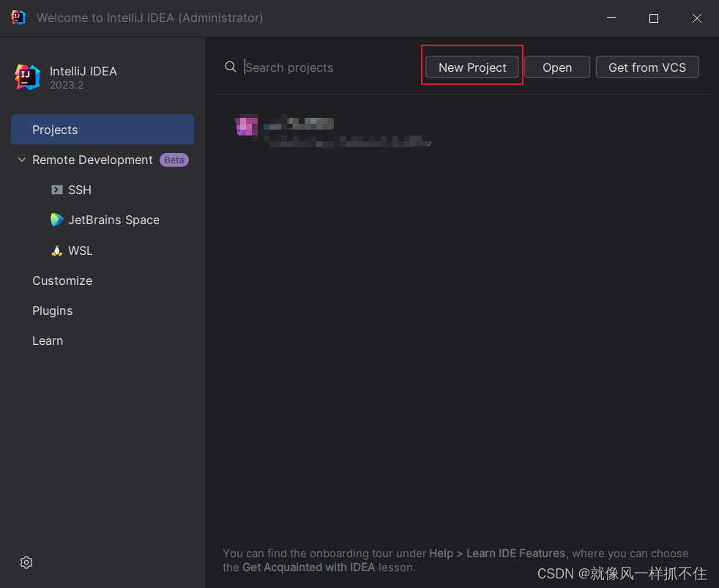Click the SSH terminal icon
The height and width of the screenshot is (588, 719).
tap(57, 190)
